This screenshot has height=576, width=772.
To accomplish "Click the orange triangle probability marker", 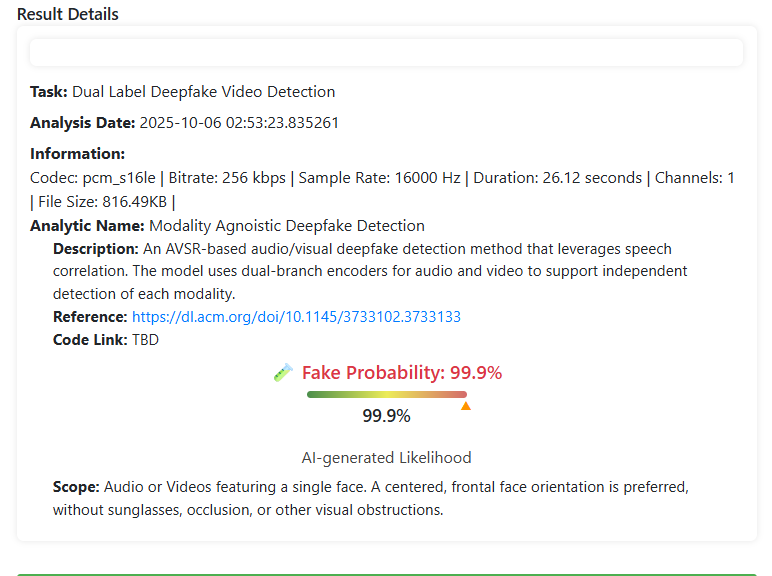I will (466, 406).
